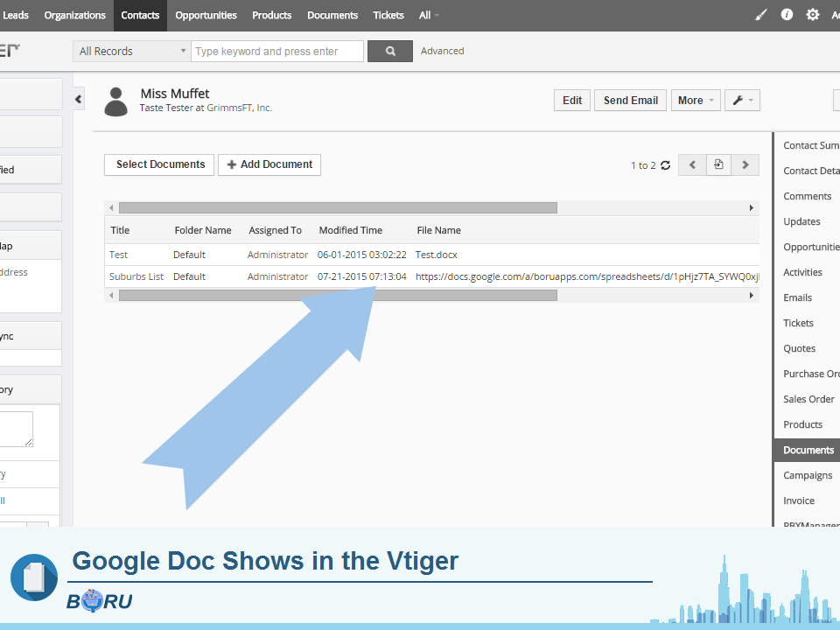Viewport: 840px width, 630px height.
Task: Open the All modules dropdown in the navbar
Action: point(428,15)
